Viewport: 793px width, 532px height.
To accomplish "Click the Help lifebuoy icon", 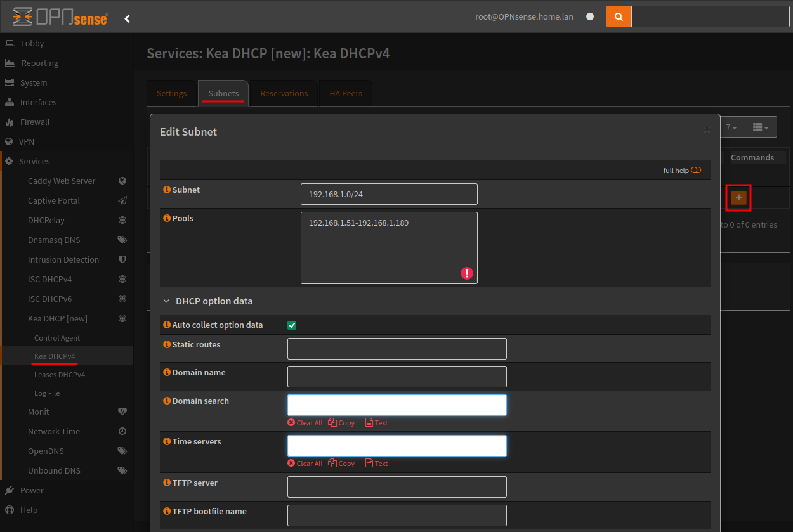I will [10, 510].
